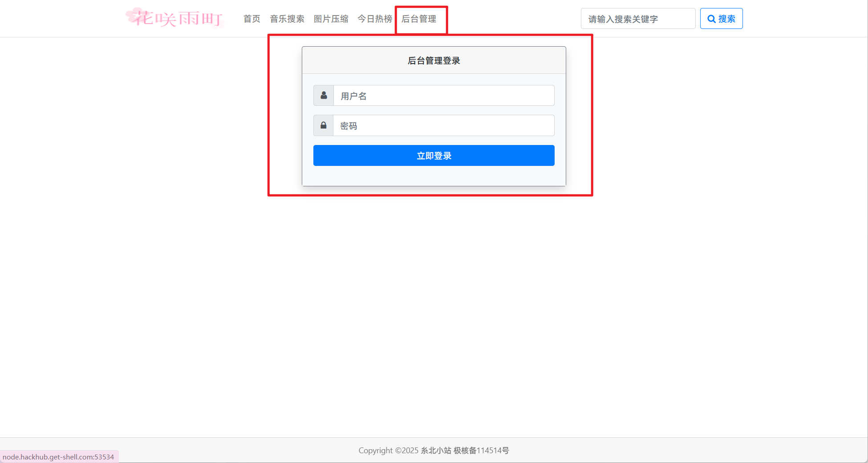Image resolution: width=868 pixels, height=463 pixels.
Task: Open the 音乐搜索 nav item
Action: (x=287, y=19)
